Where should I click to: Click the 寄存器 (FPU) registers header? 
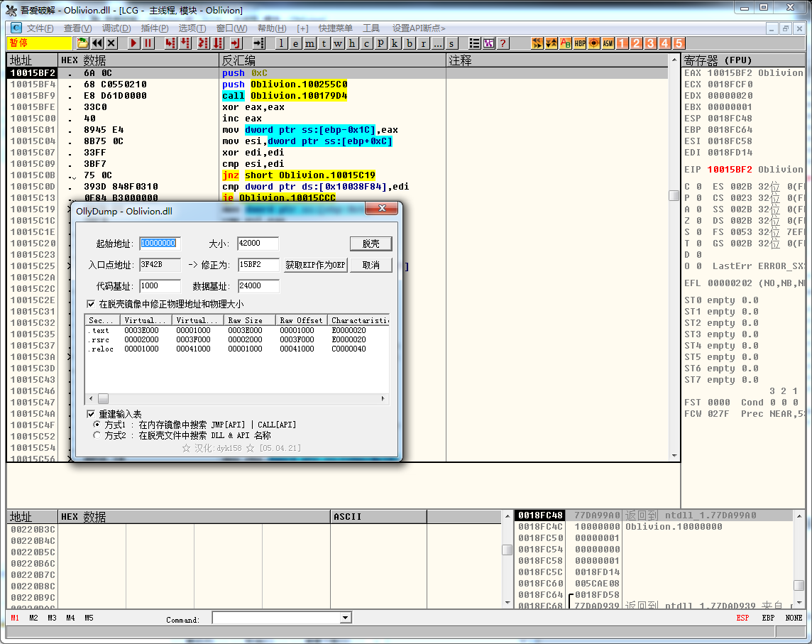718,60
